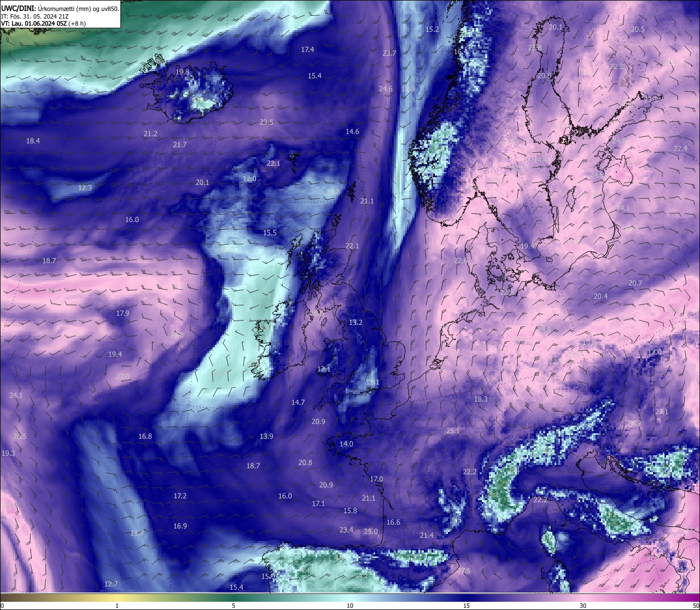Select the 21.2 value label

tap(150, 134)
